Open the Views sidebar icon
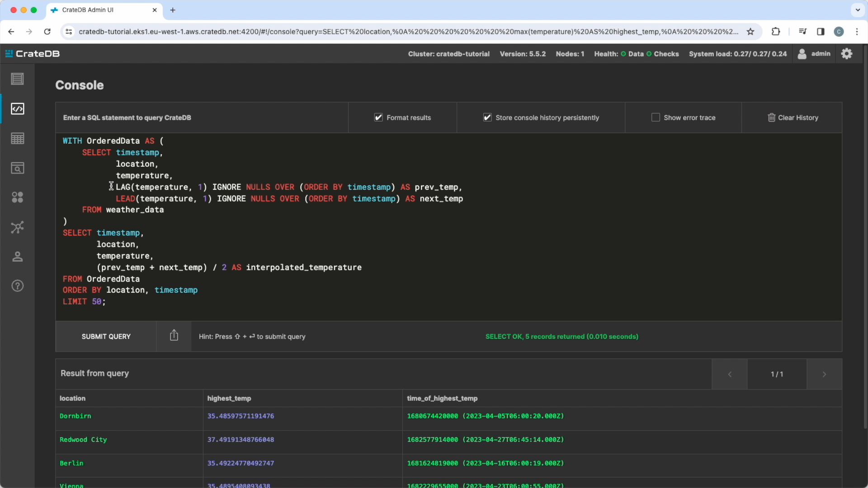This screenshot has width=868, height=488. pyautogui.click(x=17, y=168)
